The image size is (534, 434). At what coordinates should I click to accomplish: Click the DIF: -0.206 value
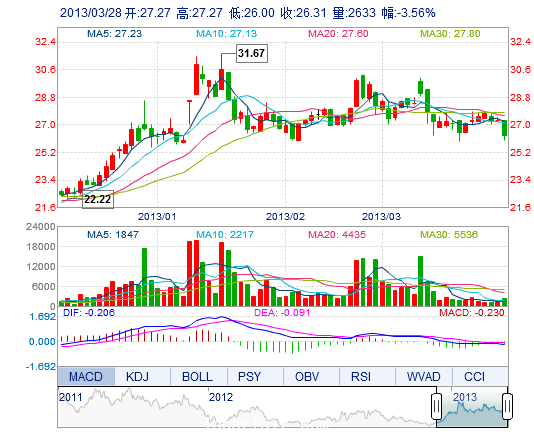tap(89, 312)
